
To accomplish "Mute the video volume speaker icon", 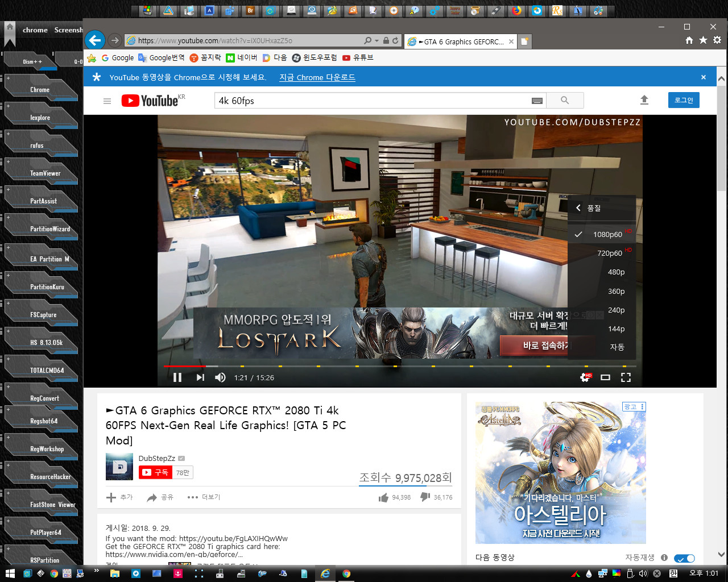I will tap(220, 377).
